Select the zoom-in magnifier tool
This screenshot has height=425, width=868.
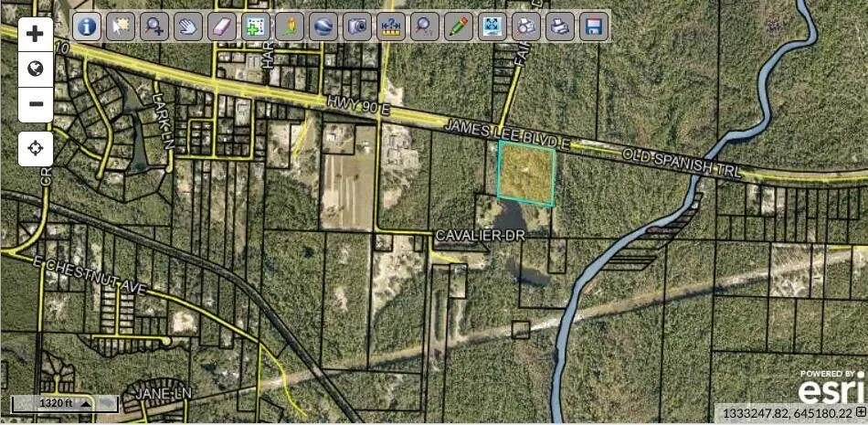click(x=154, y=27)
